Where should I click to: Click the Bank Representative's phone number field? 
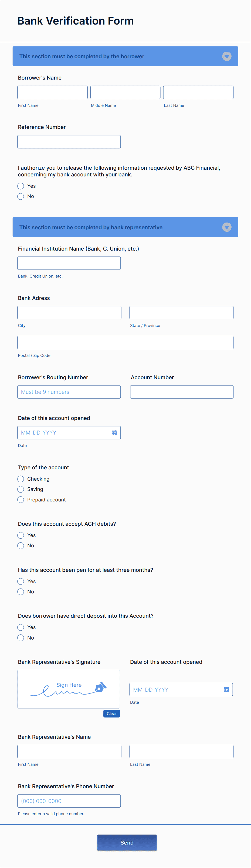69,801
